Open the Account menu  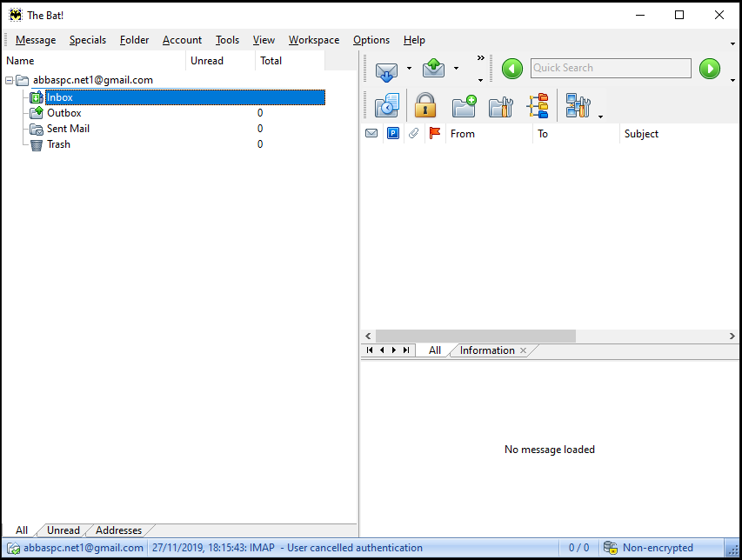coord(182,40)
